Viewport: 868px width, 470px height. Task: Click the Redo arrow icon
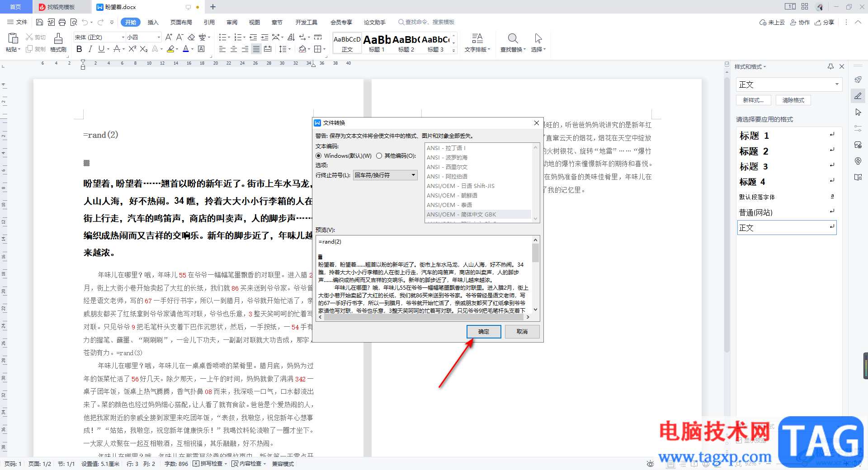pos(100,22)
